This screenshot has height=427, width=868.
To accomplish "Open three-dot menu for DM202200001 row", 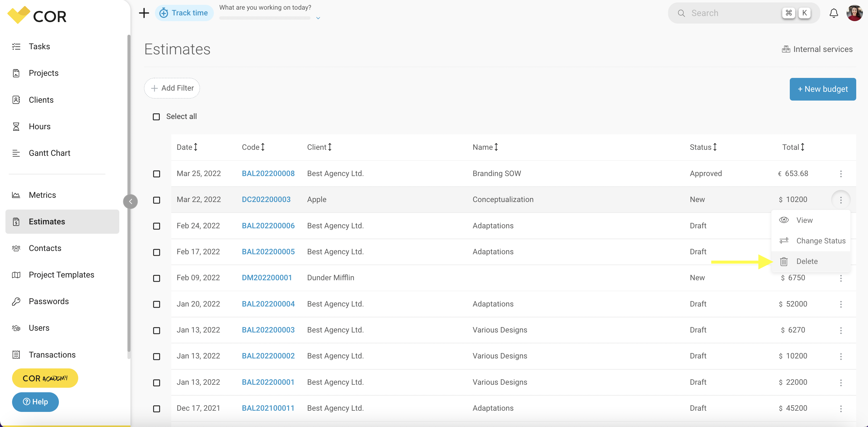I will [841, 278].
